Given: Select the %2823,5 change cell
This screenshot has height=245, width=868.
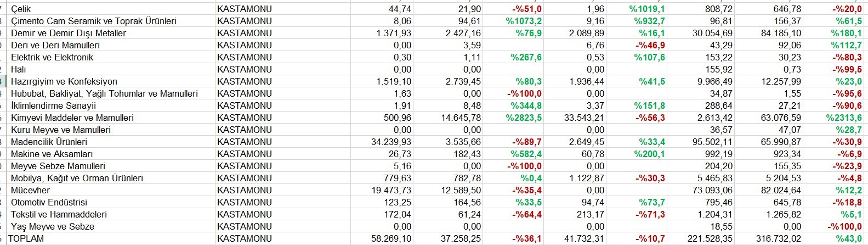Looking at the screenshot, I should click(x=524, y=118).
